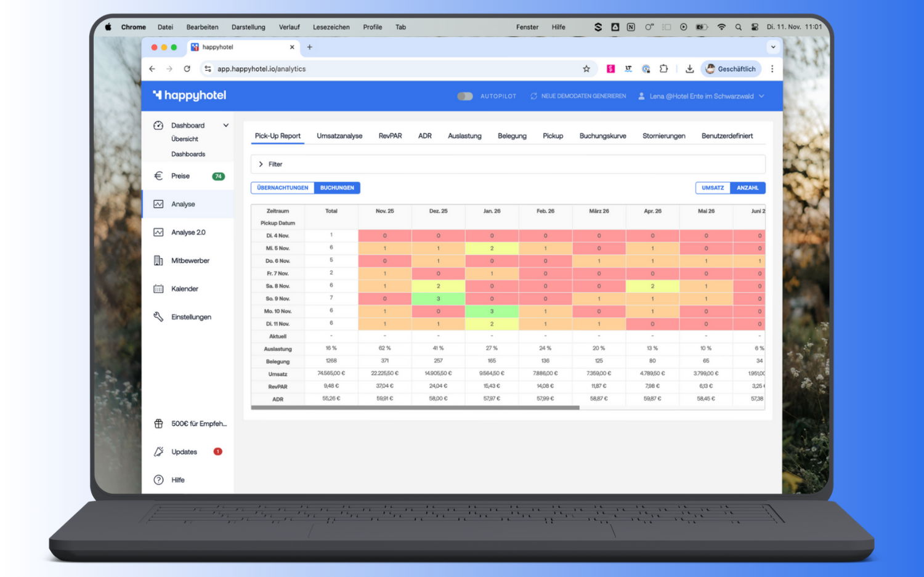Close the happyhotel browser tab
Image resolution: width=924 pixels, height=577 pixels.
[292, 47]
